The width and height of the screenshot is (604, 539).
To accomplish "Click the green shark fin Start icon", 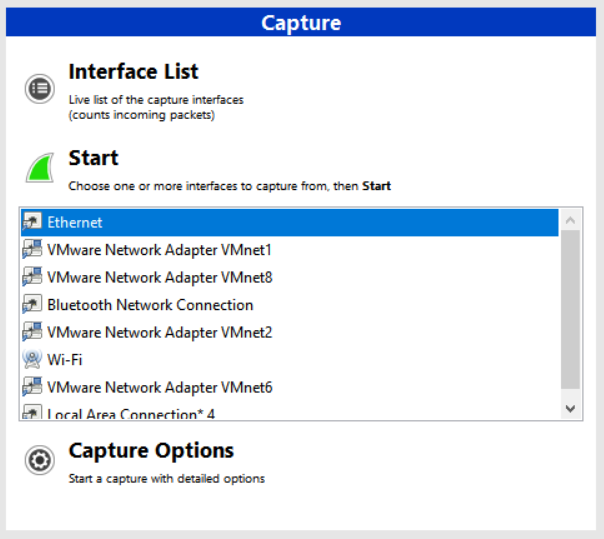I will click(40, 168).
